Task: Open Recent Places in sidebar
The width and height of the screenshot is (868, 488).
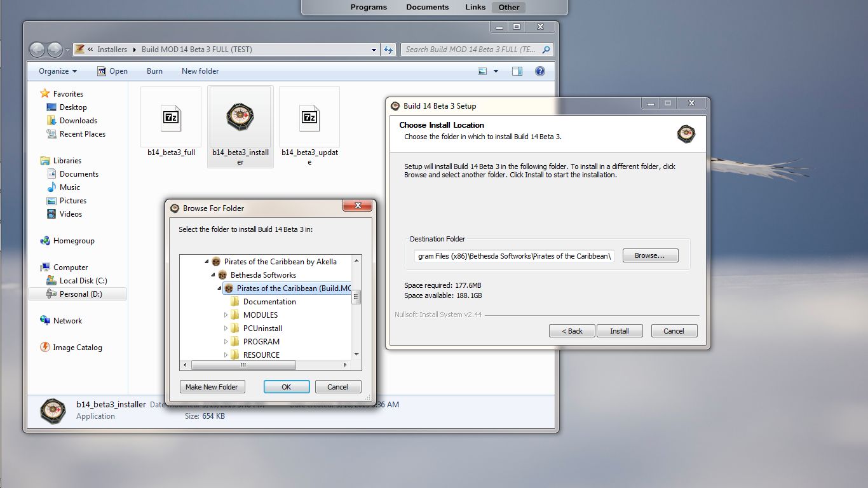Action: point(83,134)
